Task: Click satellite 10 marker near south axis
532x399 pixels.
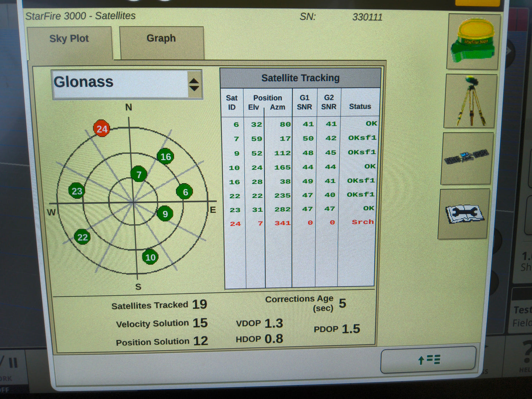Action: [150, 257]
